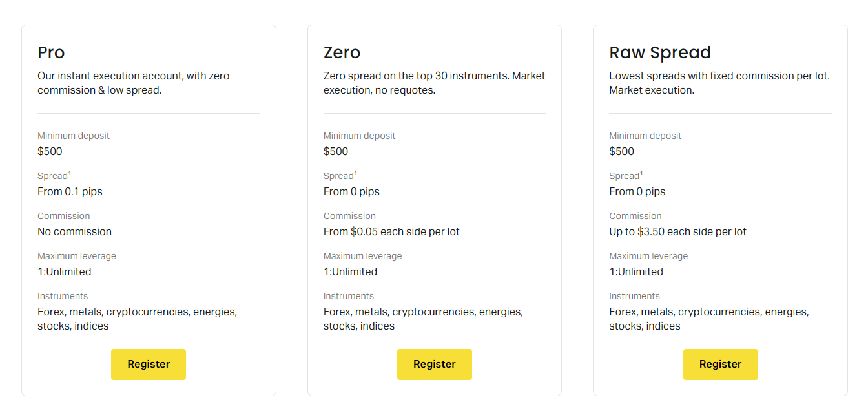Screen dimensions: 868x413
Task: Click 'From $0.05 each side per lot' text
Action: (x=391, y=231)
